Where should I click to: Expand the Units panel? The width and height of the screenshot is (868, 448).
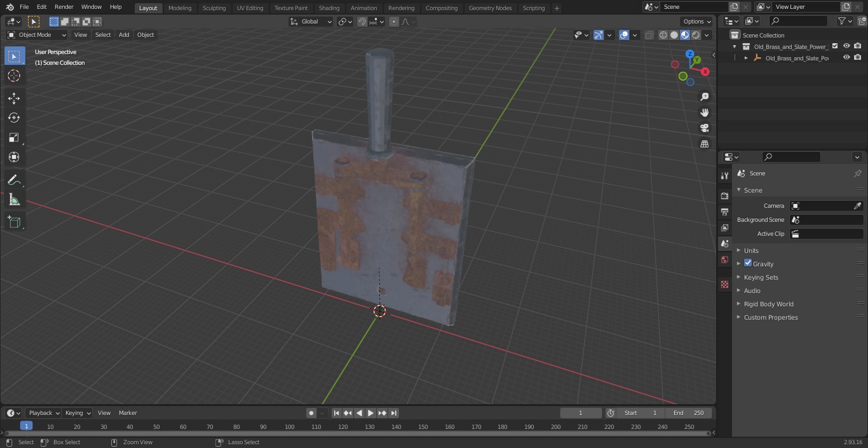pyautogui.click(x=751, y=250)
